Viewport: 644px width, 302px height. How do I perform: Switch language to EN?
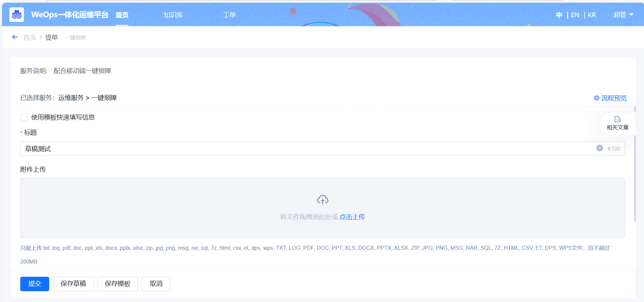[x=575, y=15]
